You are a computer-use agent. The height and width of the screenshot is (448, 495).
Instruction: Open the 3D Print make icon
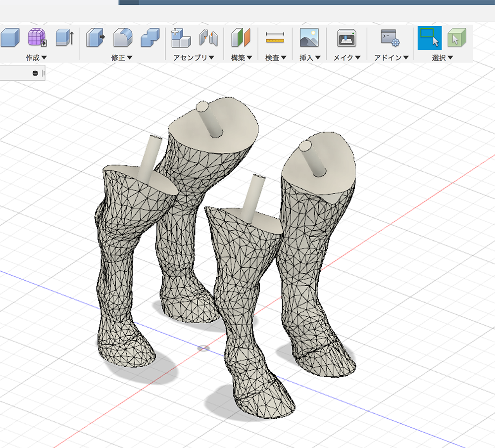click(346, 38)
